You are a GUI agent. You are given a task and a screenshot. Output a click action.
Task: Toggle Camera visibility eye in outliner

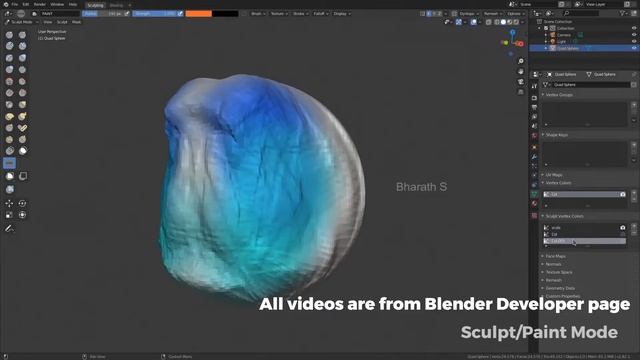coord(634,35)
